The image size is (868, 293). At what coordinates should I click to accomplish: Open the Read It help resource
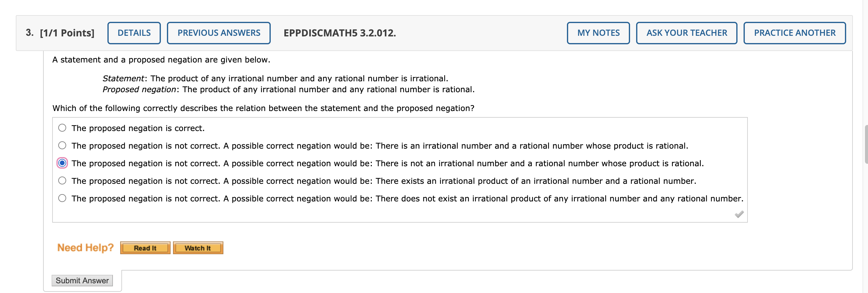pos(145,248)
